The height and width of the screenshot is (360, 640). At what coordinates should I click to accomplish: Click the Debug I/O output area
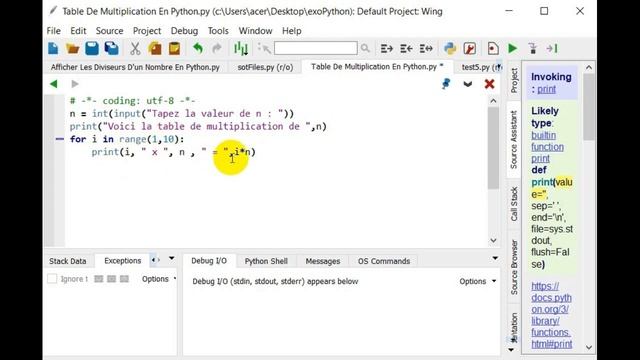[x=341, y=322]
